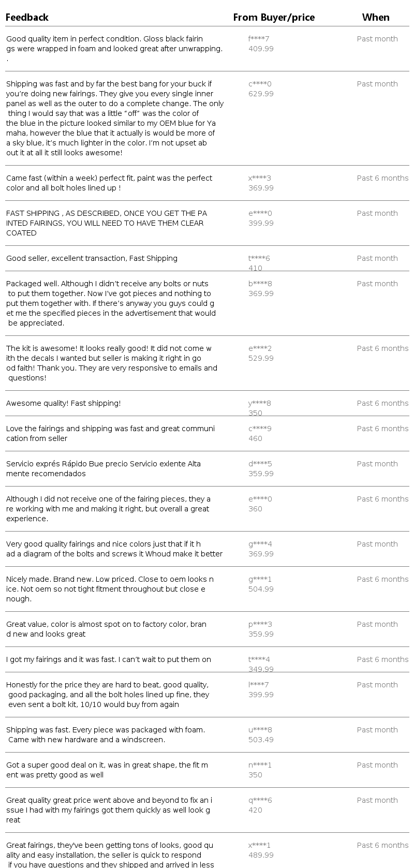
Task: Select buyer f****7 in the first row
Action: click(259, 39)
